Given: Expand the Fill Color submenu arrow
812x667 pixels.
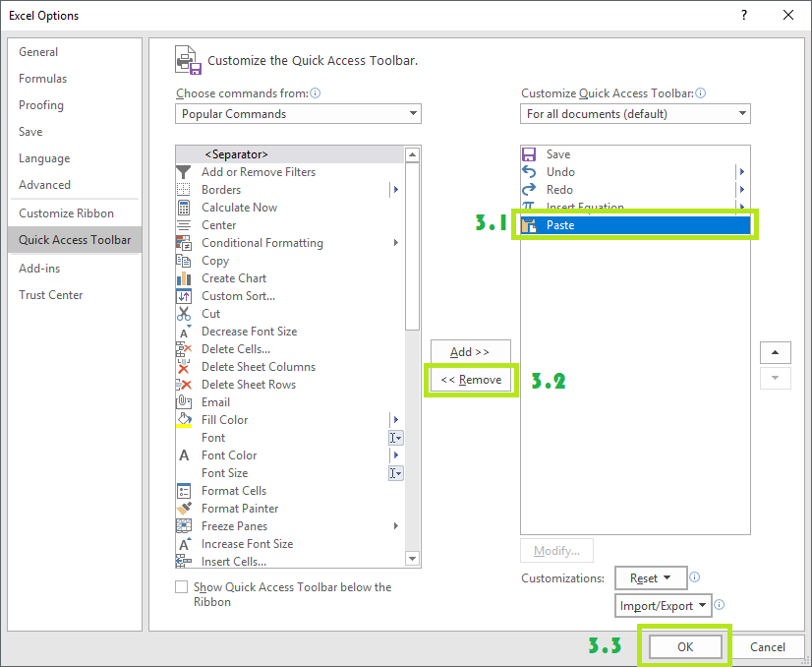Looking at the screenshot, I should pyautogui.click(x=396, y=420).
